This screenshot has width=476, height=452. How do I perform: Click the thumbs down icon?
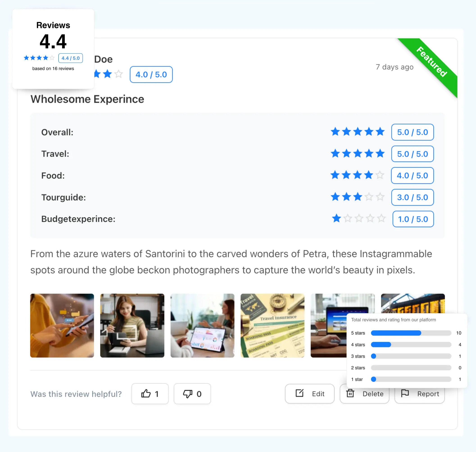188,394
